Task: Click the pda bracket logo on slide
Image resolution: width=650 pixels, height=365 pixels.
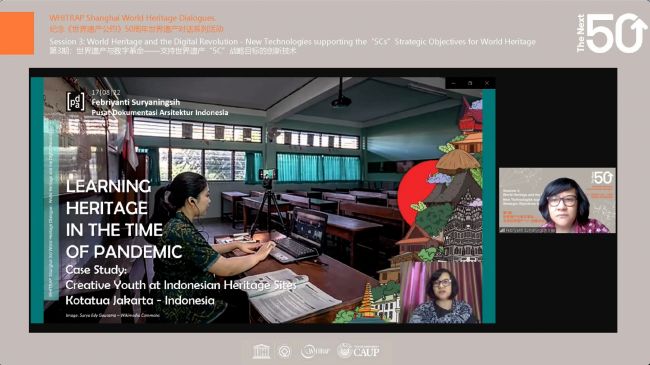Action: (x=75, y=102)
